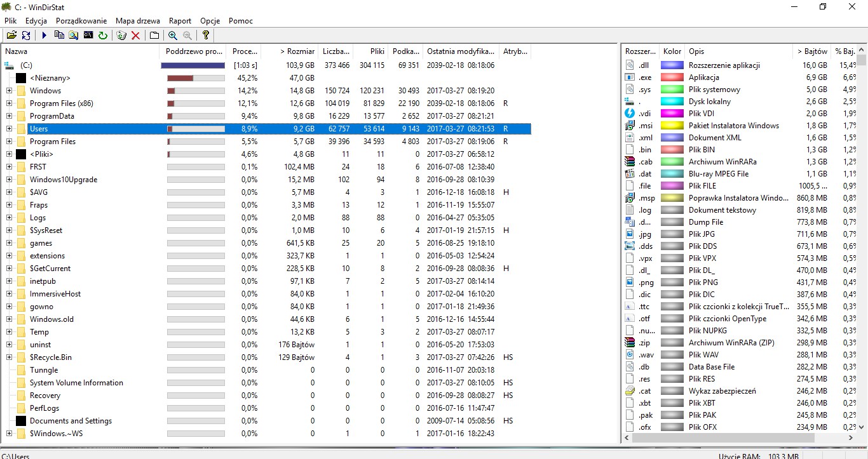Click the black Nieznany folder icon
This screenshot has height=459, width=868.
point(21,78)
